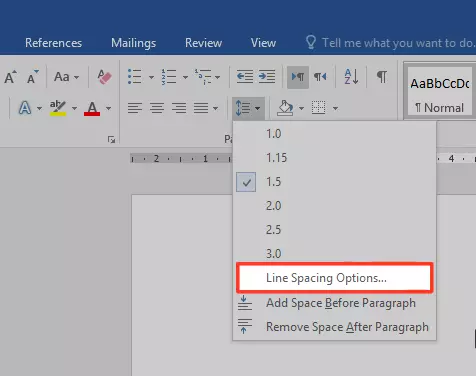Choose Add Space Before Paragraph
The height and width of the screenshot is (376, 476).
(x=334, y=303)
